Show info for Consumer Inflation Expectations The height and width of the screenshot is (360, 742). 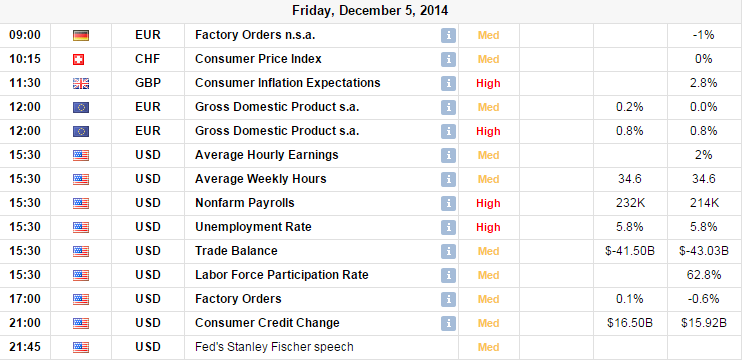click(448, 84)
